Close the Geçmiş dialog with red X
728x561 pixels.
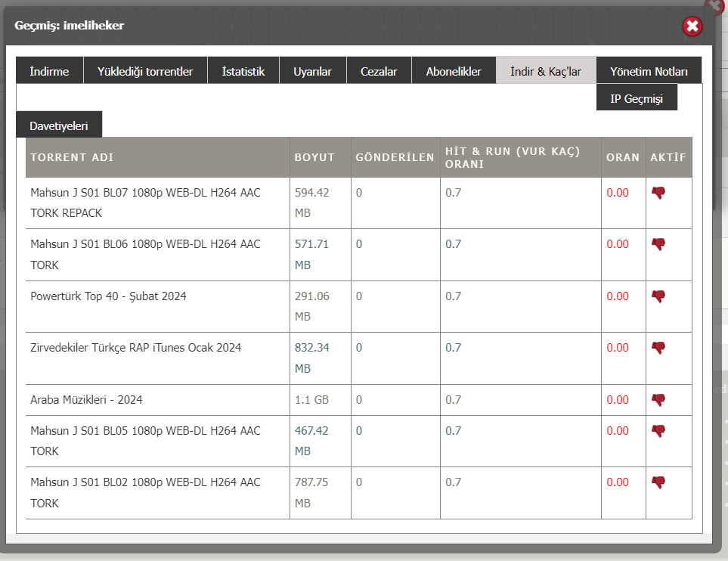point(692,26)
